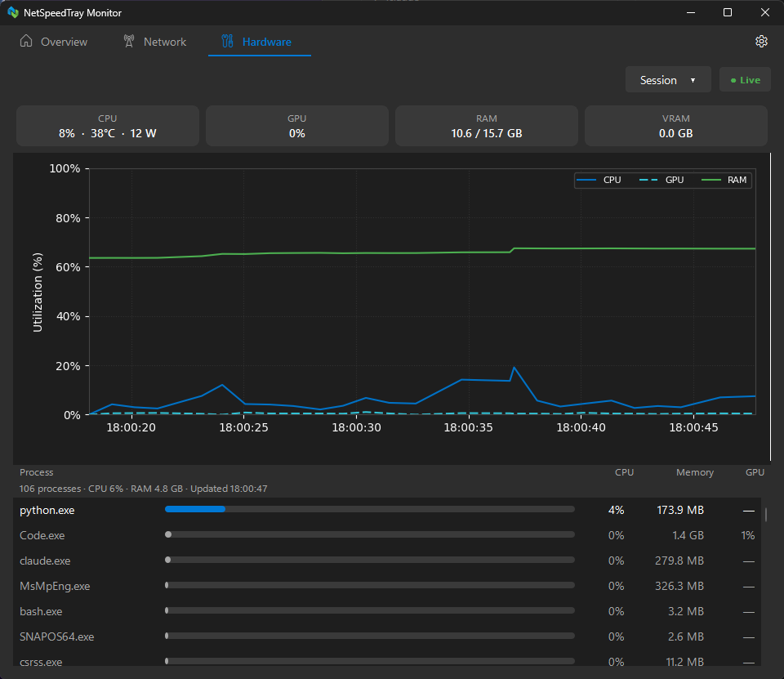This screenshot has width=784, height=679.
Task: Click the 18:00:35 time axis label
Action: pos(469,428)
